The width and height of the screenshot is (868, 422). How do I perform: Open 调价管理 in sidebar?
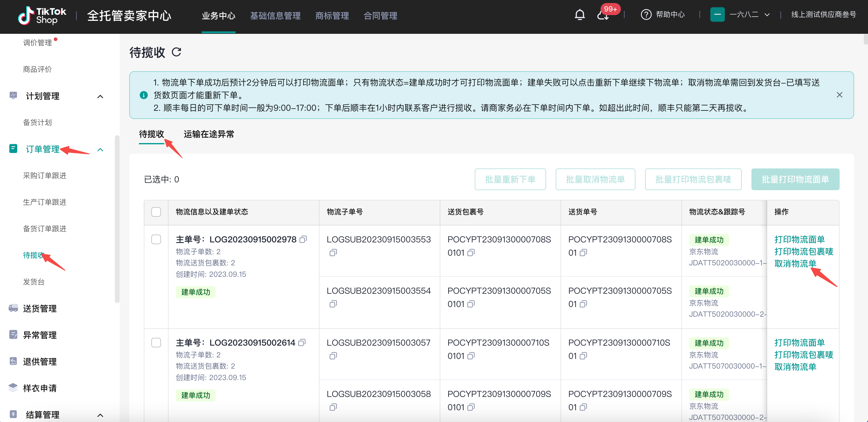[37, 43]
